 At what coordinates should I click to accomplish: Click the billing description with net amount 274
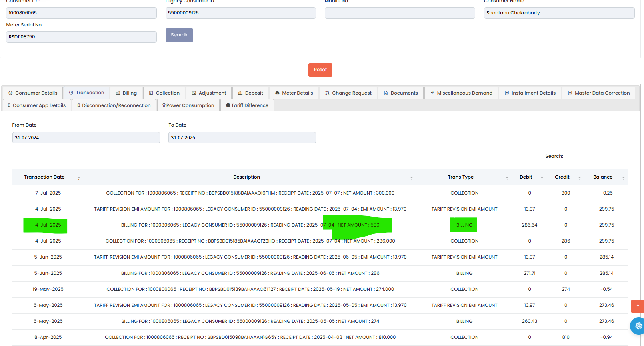coord(250,321)
